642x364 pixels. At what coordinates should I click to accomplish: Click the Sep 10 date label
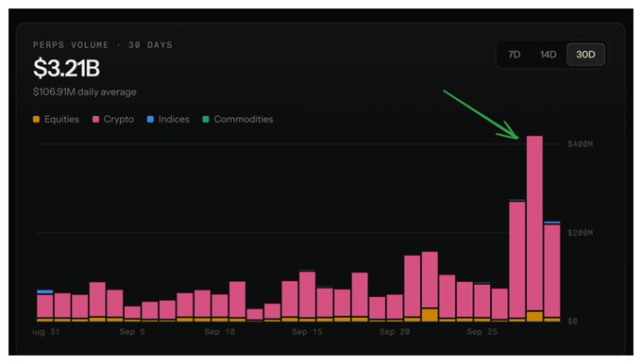pyautogui.click(x=220, y=332)
